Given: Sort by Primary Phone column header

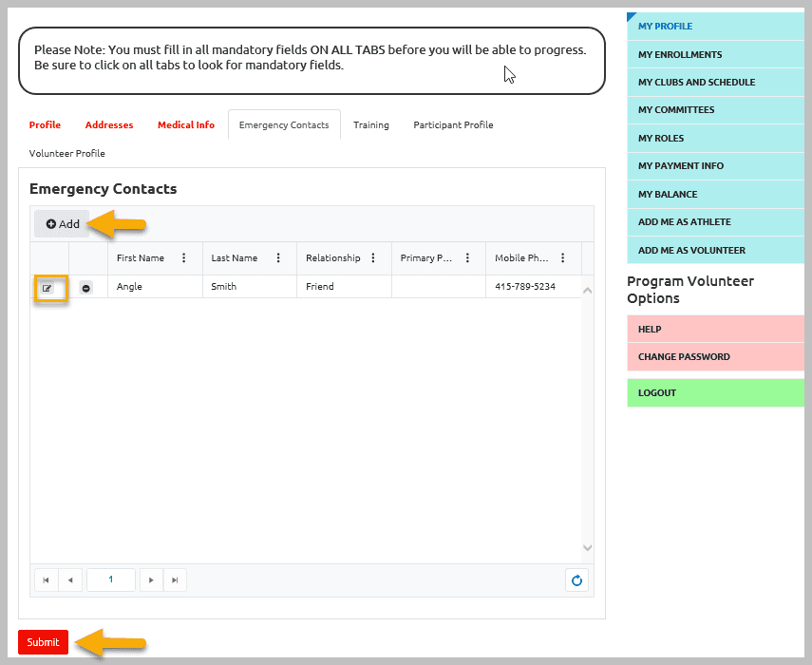Looking at the screenshot, I should (x=426, y=257).
